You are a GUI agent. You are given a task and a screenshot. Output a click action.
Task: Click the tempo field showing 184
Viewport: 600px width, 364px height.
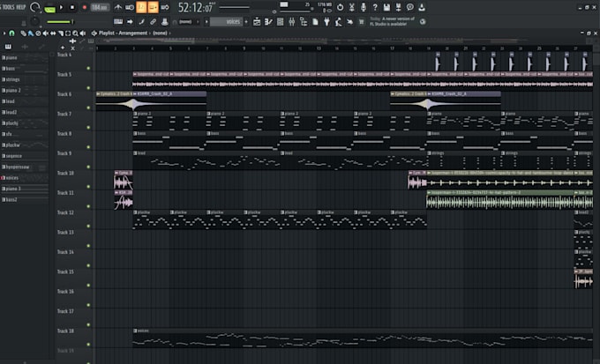100,7
